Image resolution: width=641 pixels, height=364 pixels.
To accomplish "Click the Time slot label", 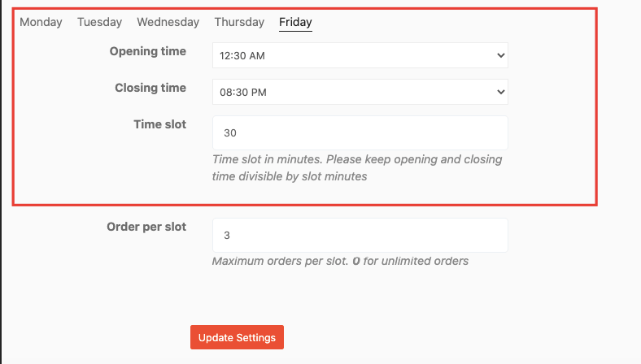I will pos(159,124).
